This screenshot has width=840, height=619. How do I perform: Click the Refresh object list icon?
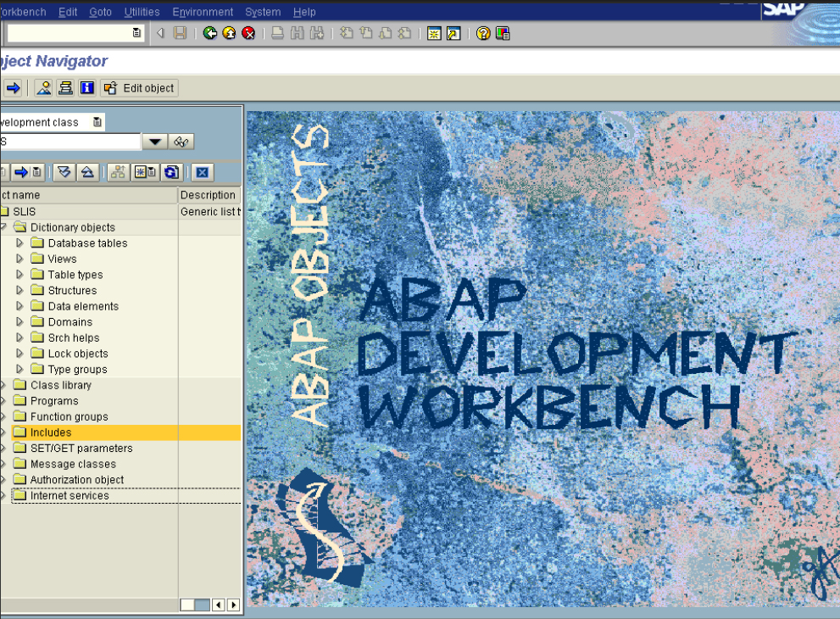click(x=171, y=172)
